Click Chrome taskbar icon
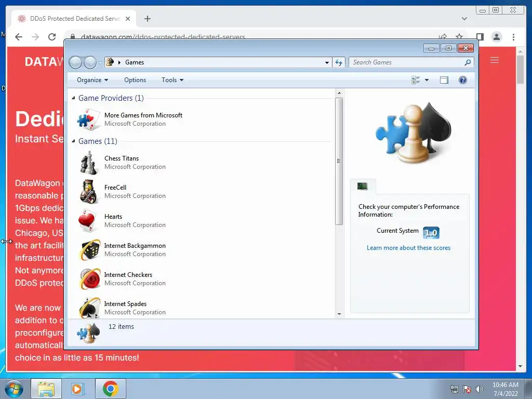This screenshot has height=399, width=532. pyautogui.click(x=110, y=389)
